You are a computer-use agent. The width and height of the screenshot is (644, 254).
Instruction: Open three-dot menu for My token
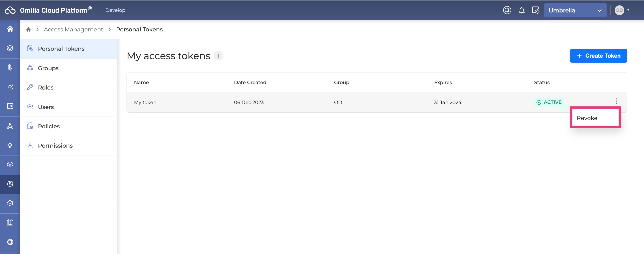click(616, 101)
